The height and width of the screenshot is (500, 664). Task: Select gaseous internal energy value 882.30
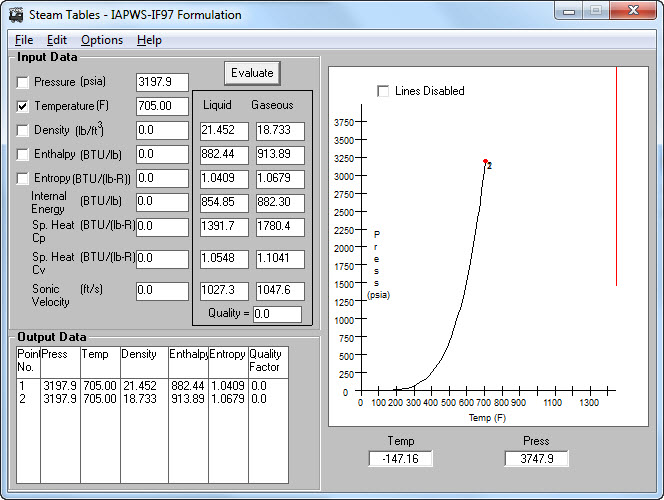coord(280,203)
